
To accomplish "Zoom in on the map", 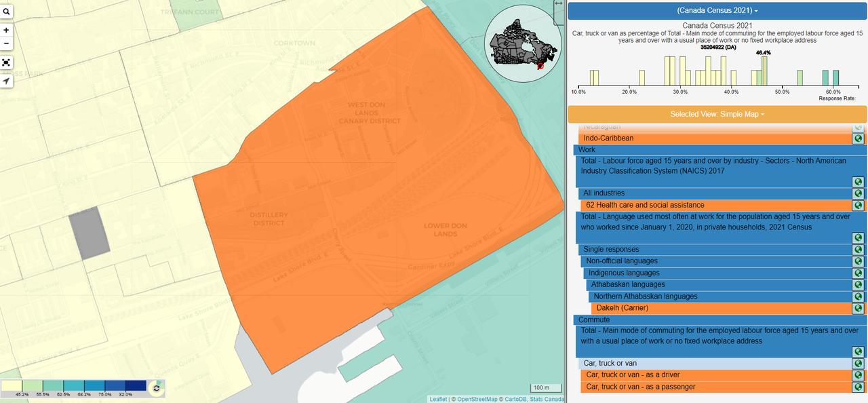I will coord(6,31).
